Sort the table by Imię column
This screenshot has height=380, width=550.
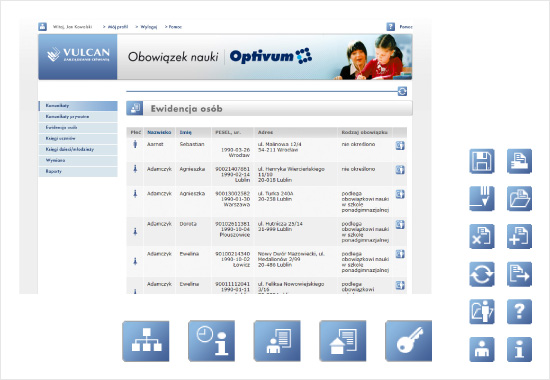(186, 132)
